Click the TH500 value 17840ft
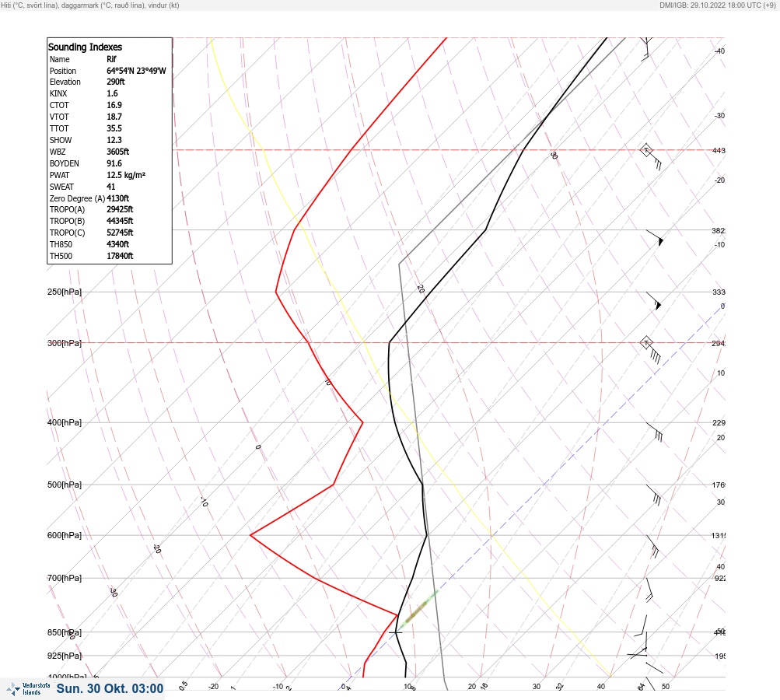The image size is (780, 700). click(120, 256)
